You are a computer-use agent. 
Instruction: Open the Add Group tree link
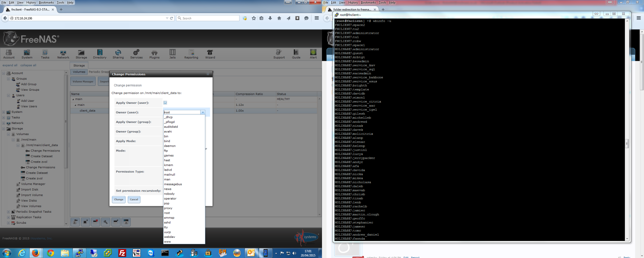click(29, 84)
